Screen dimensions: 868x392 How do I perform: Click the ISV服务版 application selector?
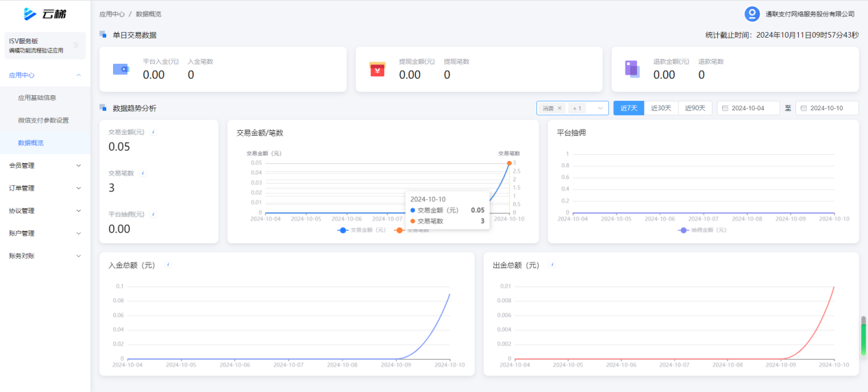coord(45,45)
